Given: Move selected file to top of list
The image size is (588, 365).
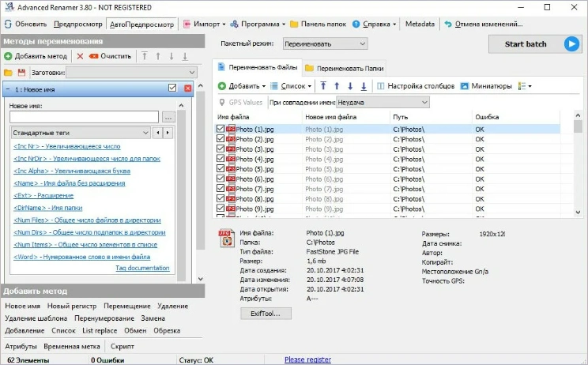Looking at the screenshot, I should pyautogui.click(x=322, y=85).
